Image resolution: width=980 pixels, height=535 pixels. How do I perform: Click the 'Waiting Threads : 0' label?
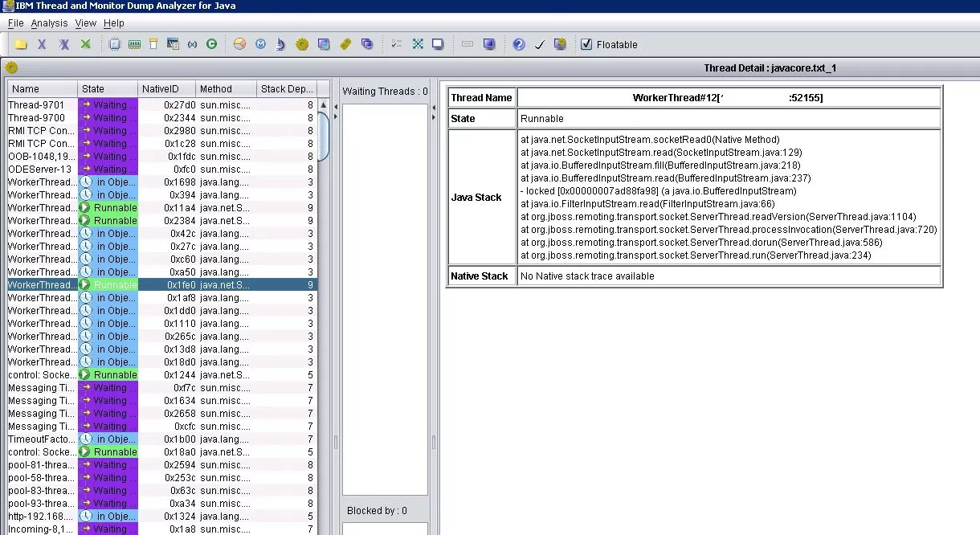click(385, 91)
